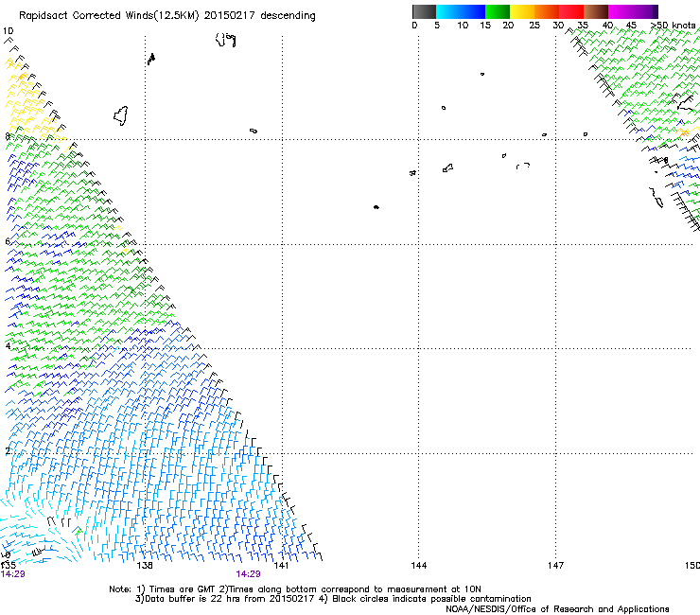Click the purple "14:29" time beside the 141 label
Viewport: 700px width, 615px height.
pos(248,574)
